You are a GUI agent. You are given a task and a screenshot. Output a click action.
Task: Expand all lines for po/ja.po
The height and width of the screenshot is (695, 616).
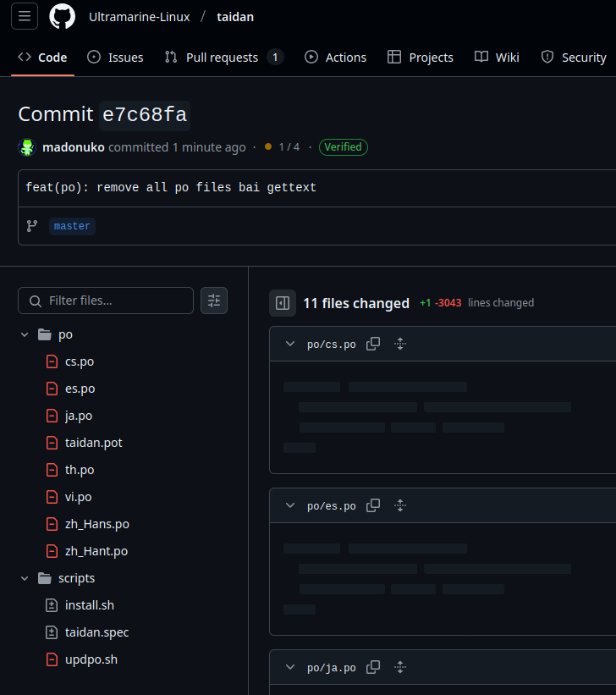tap(400, 667)
